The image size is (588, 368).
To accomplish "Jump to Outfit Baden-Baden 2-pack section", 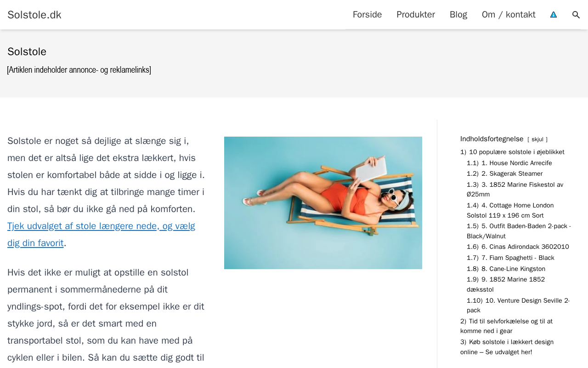I will 519,231.
